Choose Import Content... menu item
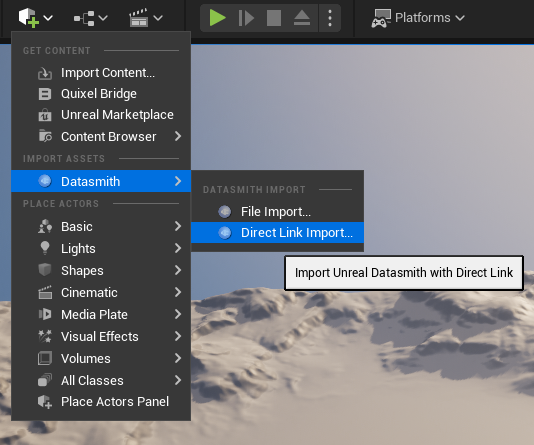 [x=101, y=73]
